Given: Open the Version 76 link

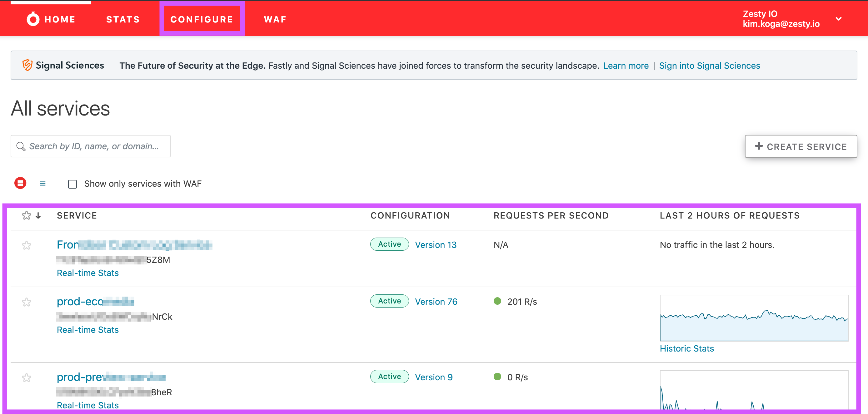Looking at the screenshot, I should point(436,302).
